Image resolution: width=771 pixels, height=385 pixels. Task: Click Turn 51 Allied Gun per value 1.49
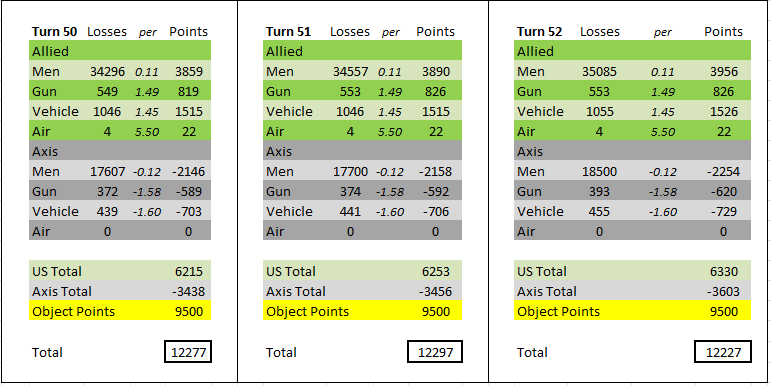(x=390, y=92)
